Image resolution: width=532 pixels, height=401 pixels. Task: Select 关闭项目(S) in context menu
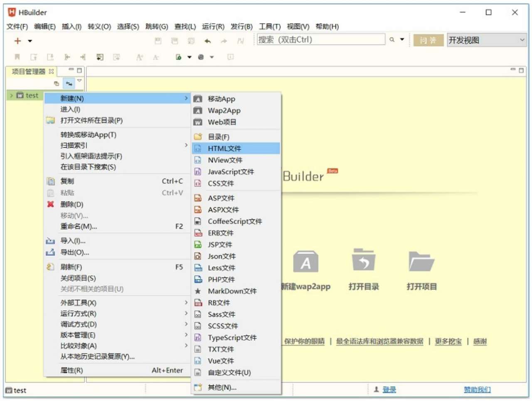click(x=117, y=278)
